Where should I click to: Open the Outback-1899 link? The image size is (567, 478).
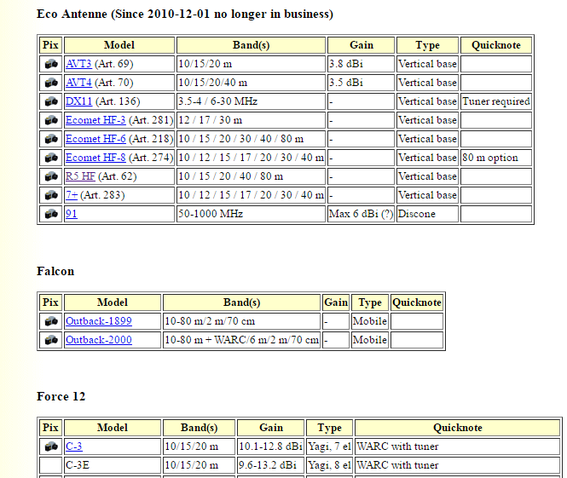(x=99, y=321)
